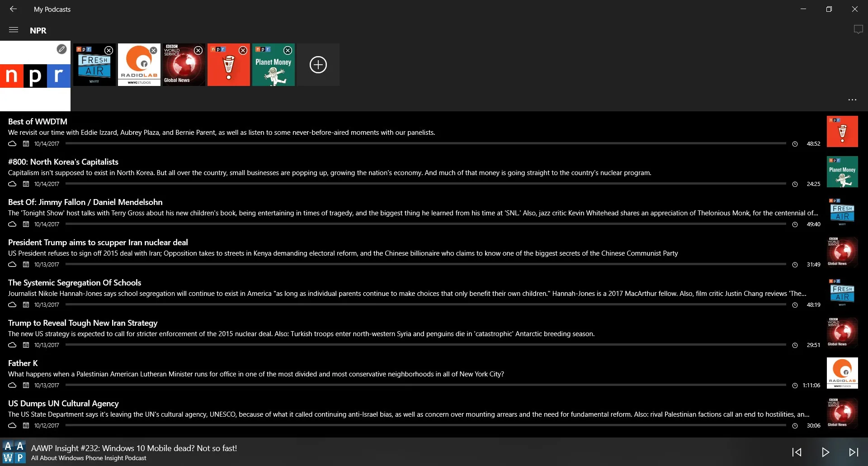The image size is (868, 466).
Task: Click clock icon for Best of WWDTM
Action: tap(795, 144)
